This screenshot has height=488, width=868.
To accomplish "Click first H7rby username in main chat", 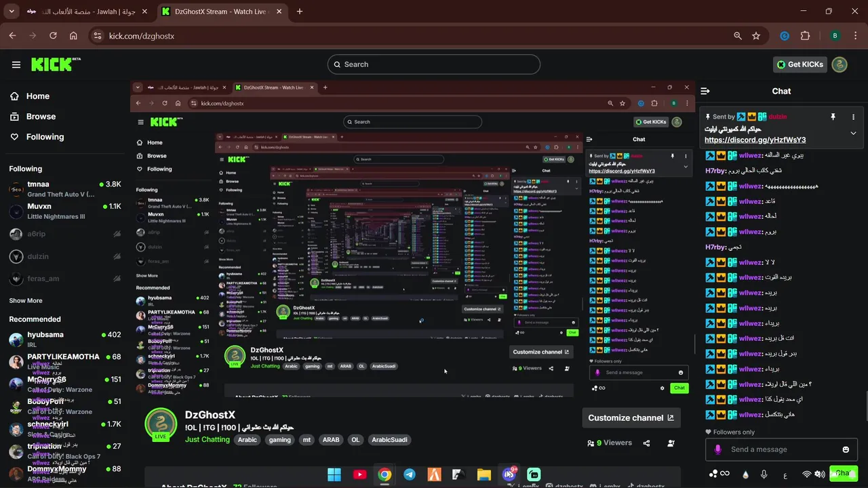I will [x=715, y=171].
